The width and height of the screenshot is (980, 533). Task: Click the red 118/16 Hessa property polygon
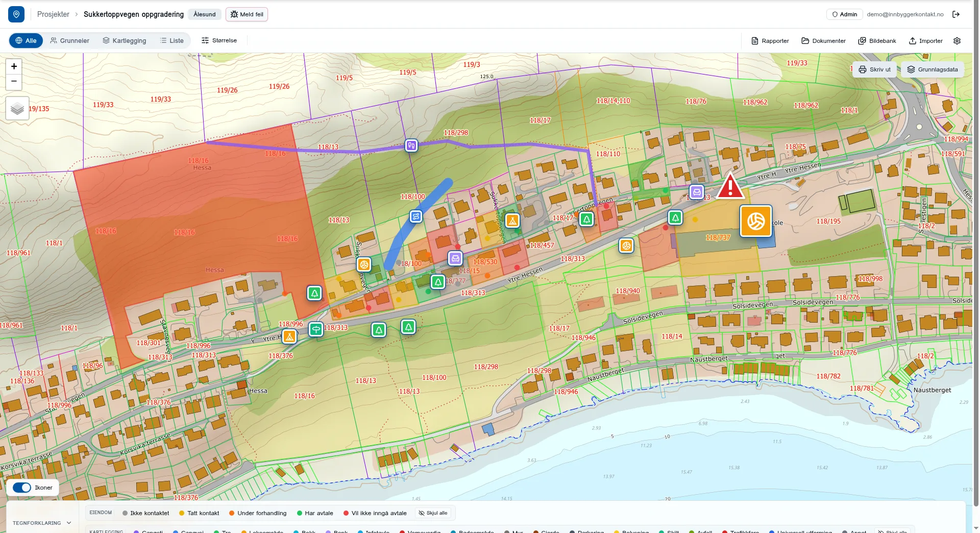click(199, 225)
